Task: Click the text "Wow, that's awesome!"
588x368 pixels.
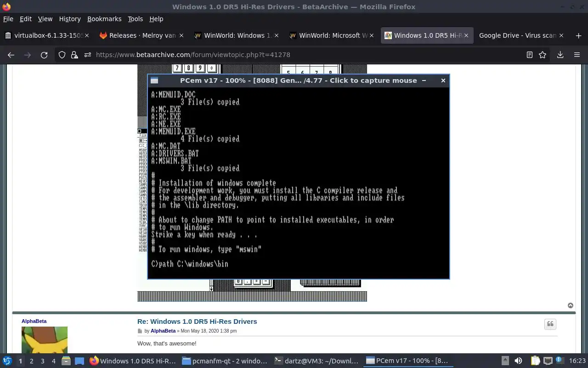Action: (x=167, y=344)
